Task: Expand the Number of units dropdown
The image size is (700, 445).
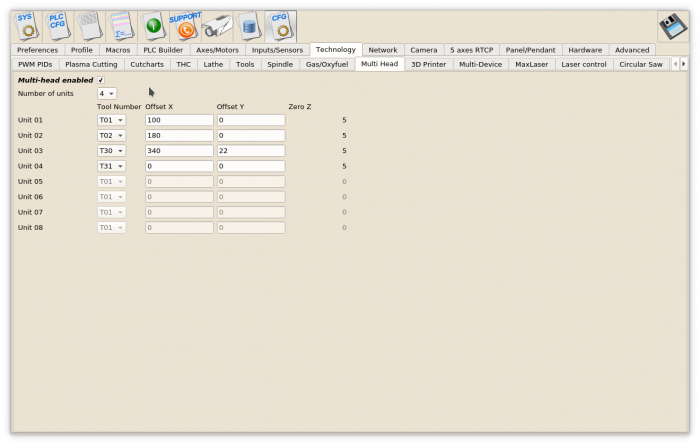Action: click(x=106, y=93)
